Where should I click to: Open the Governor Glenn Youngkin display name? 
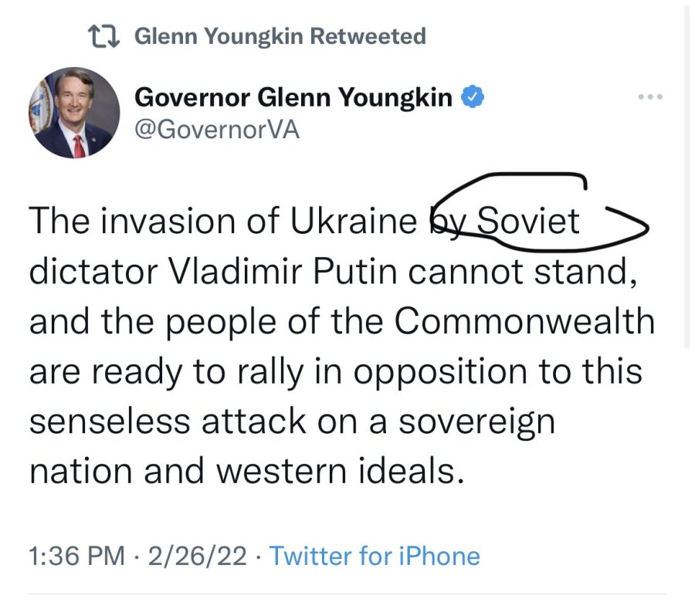click(293, 97)
